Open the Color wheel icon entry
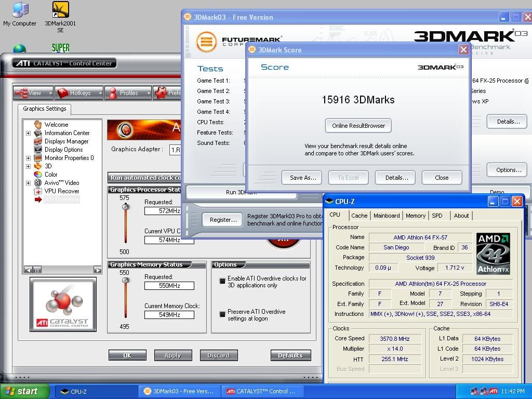532x399 pixels. click(38, 175)
